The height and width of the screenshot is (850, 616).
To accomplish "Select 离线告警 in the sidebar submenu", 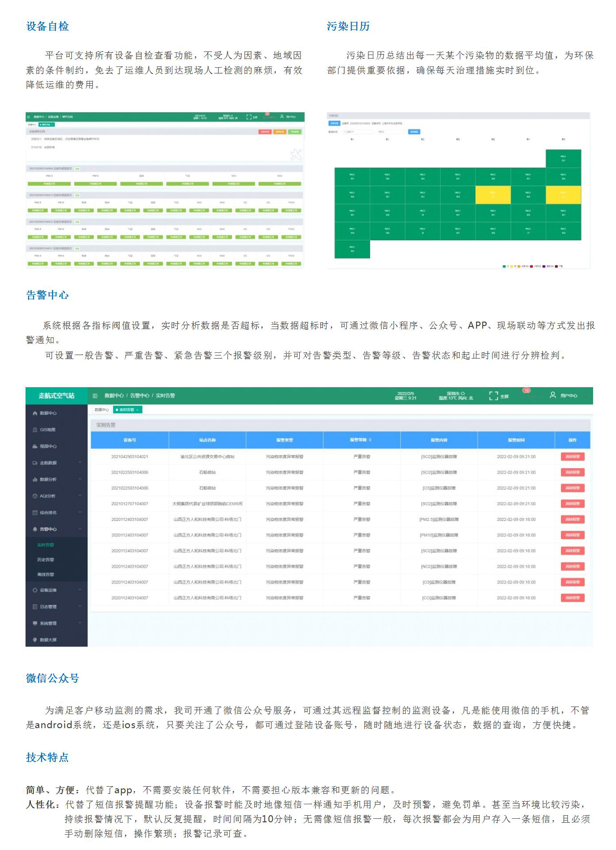I will tap(46, 575).
